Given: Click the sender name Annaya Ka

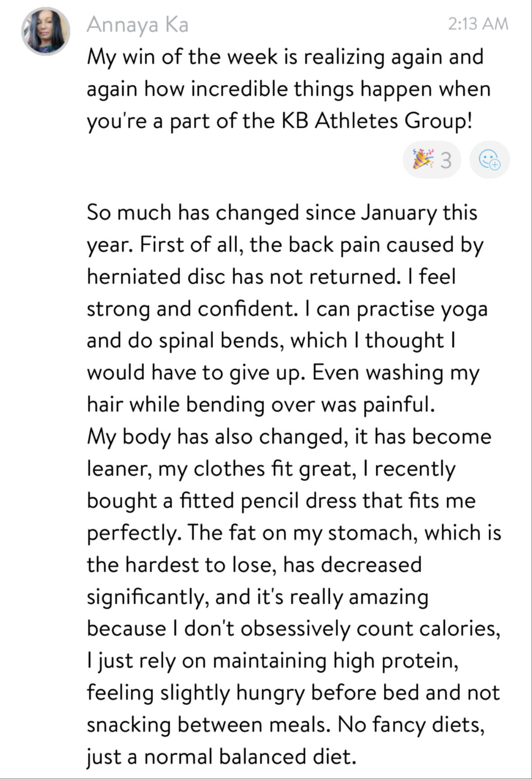Looking at the screenshot, I should pos(137,24).
